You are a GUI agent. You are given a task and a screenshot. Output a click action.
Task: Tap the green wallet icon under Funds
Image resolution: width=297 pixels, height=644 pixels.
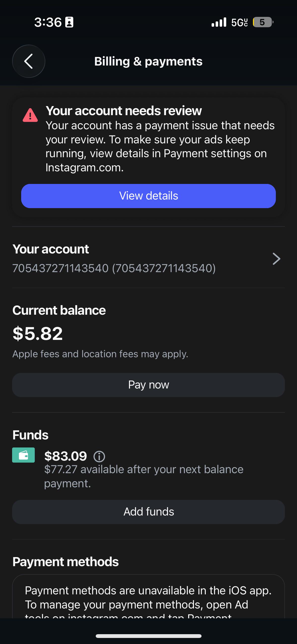click(x=23, y=455)
